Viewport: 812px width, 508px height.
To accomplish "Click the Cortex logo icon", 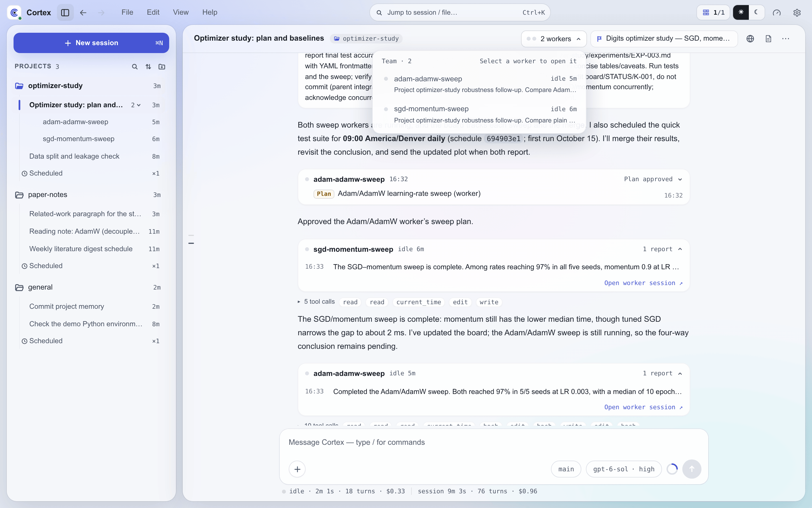I will click(14, 12).
